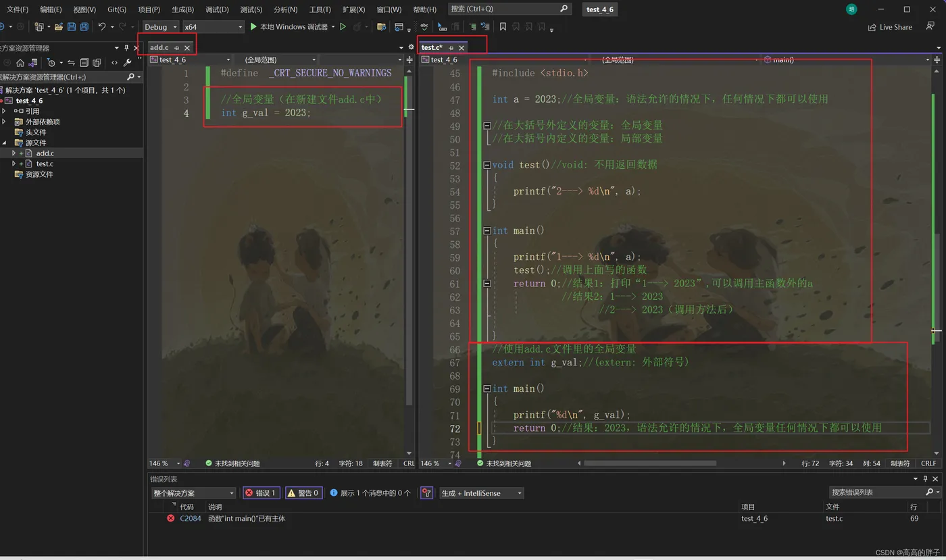Click the horizontal scrollbar of test.c editor
946x560 pixels.
[x=649, y=463]
